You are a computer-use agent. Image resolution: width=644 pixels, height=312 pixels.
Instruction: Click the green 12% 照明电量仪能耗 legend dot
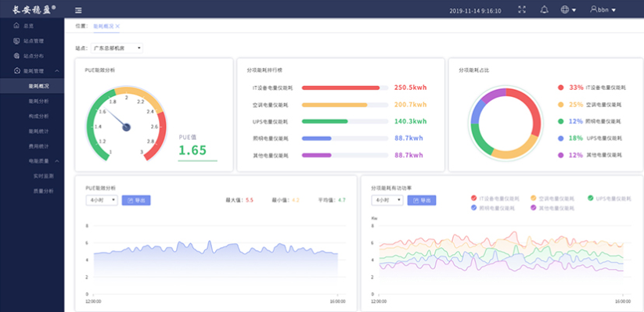tap(560, 121)
